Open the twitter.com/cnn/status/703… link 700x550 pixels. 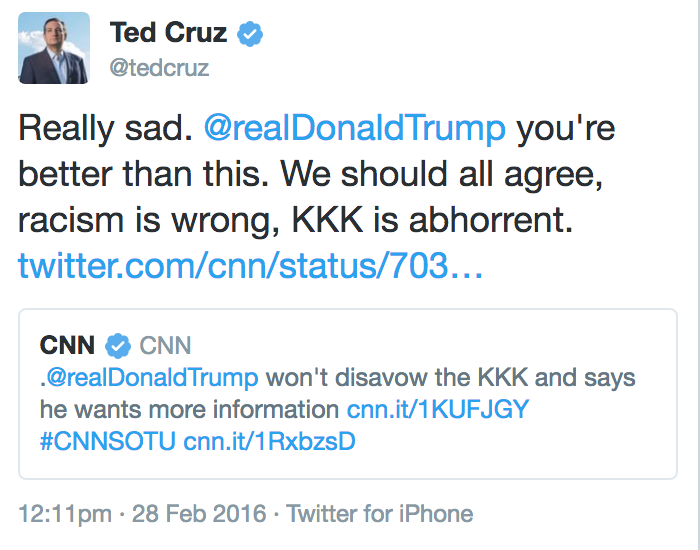250,266
